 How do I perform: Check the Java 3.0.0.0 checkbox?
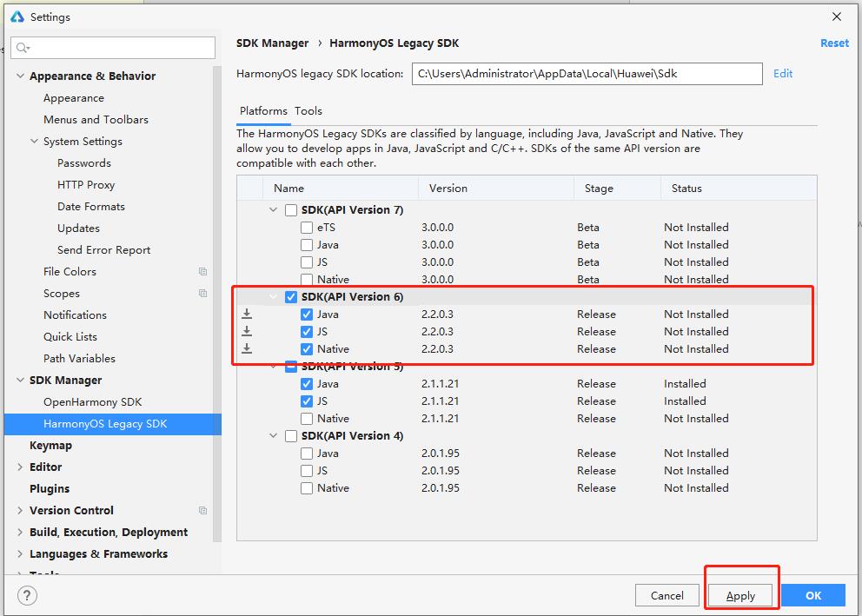tap(307, 245)
